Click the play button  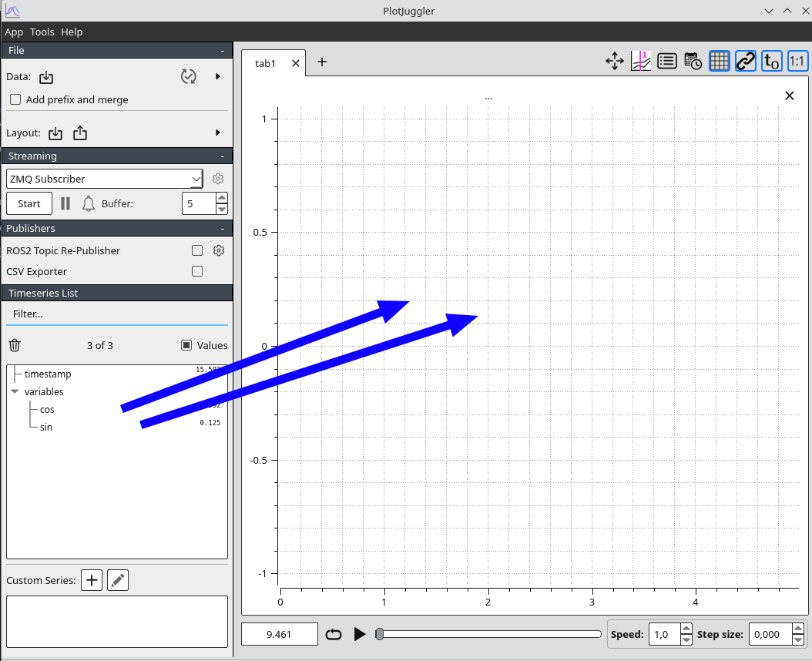[x=360, y=634]
